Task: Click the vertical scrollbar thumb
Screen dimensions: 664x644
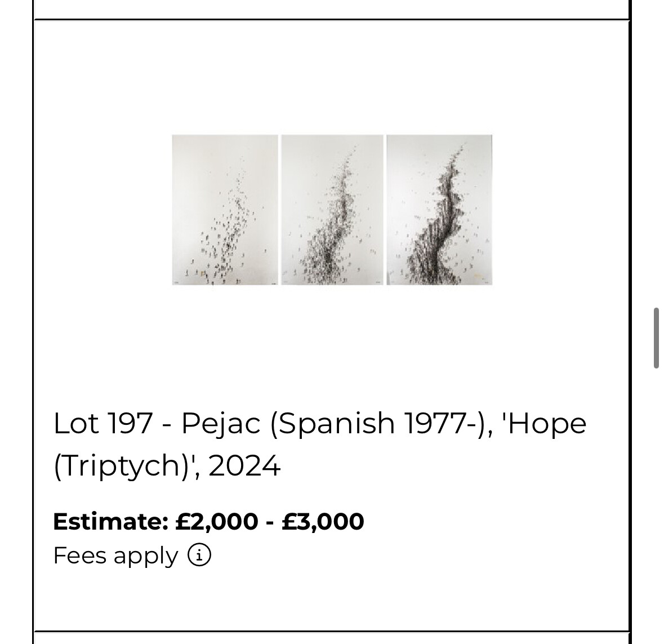Action: point(656,338)
